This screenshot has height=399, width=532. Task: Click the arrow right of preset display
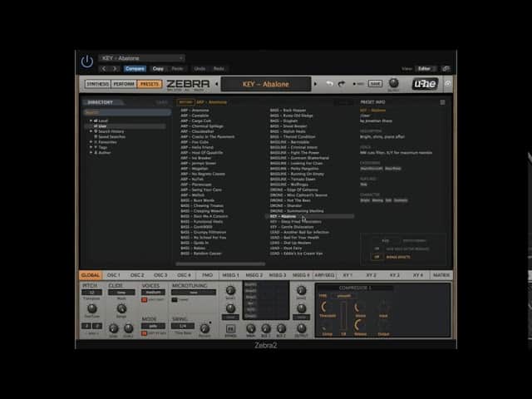pyautogui.click(x=315, y=84)
